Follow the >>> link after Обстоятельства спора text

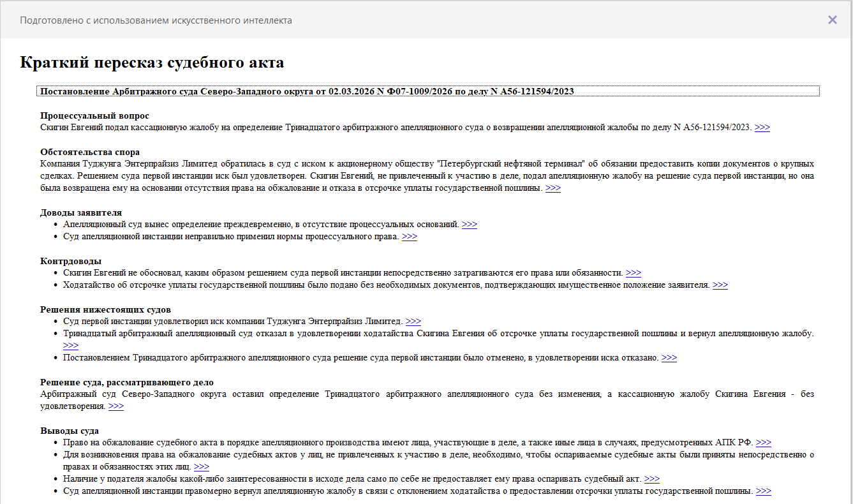(x=553, y=188)
